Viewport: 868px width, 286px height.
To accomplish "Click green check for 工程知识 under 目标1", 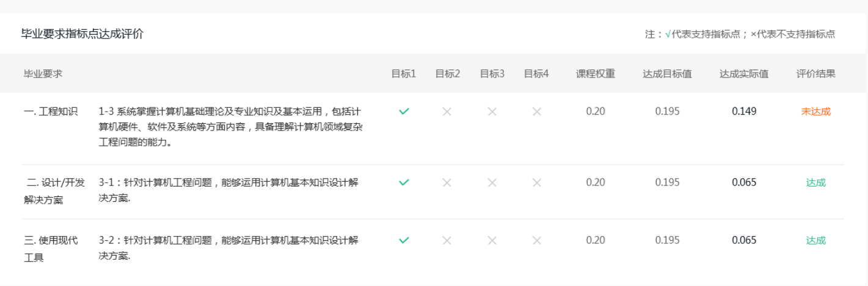I will click(x=404, y=112).
